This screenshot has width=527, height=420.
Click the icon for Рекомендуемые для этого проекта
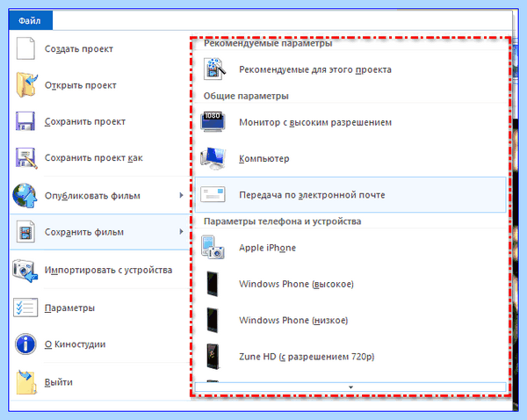(x=214, y=69)
